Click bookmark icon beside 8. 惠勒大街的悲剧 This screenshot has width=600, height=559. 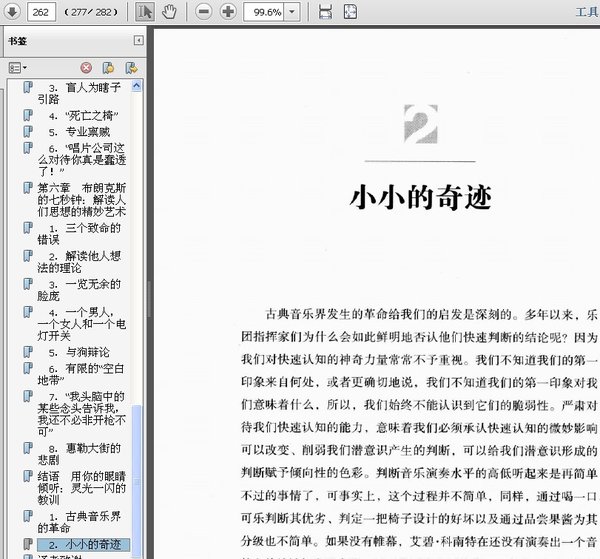pyautogui.click(x=28, y=448)
